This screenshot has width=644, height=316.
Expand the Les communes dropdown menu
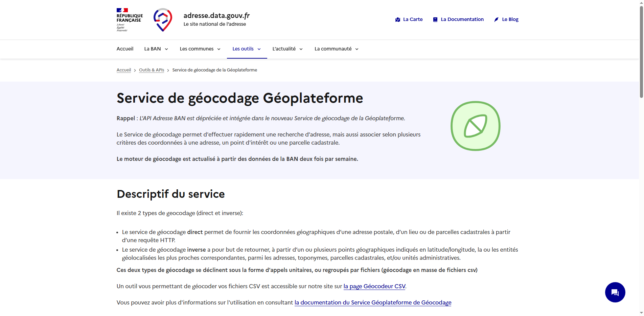[200, 49]
